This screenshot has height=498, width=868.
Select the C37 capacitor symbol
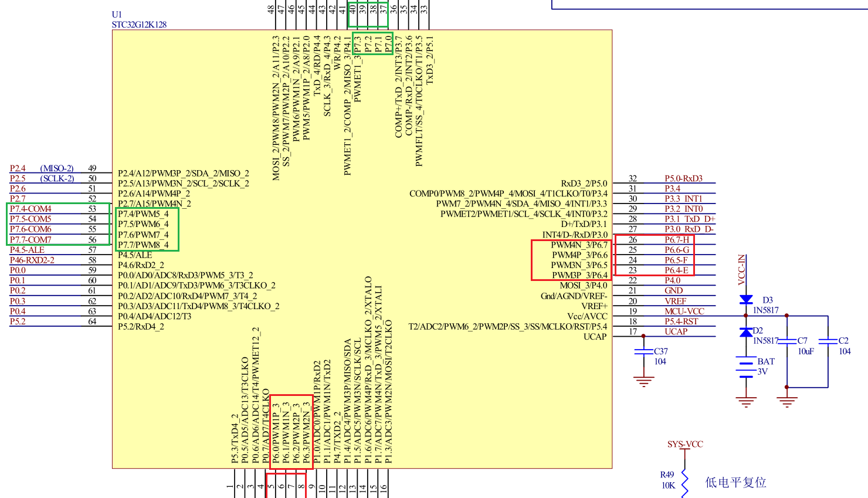643,351
